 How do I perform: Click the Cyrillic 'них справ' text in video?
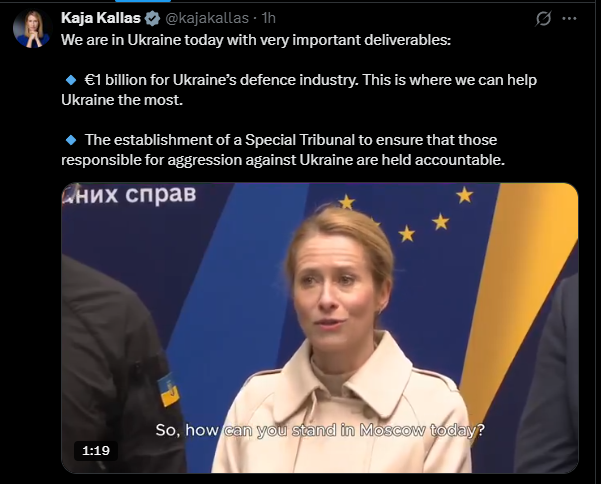pyautogui.click(x=130, y=195)
